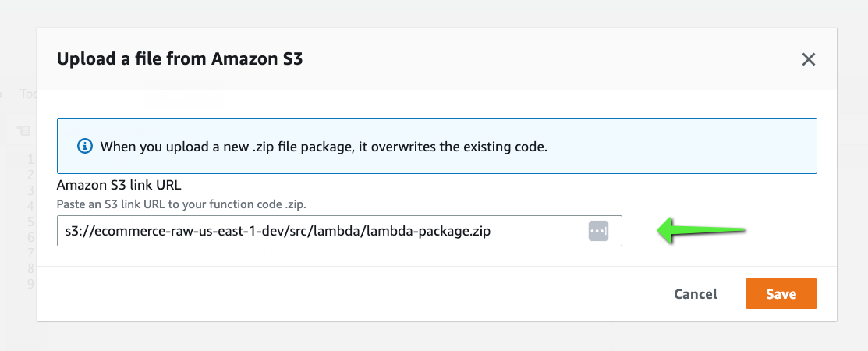
Task: Select line number 9 in editor gutter
Action: tap(31, 284)
